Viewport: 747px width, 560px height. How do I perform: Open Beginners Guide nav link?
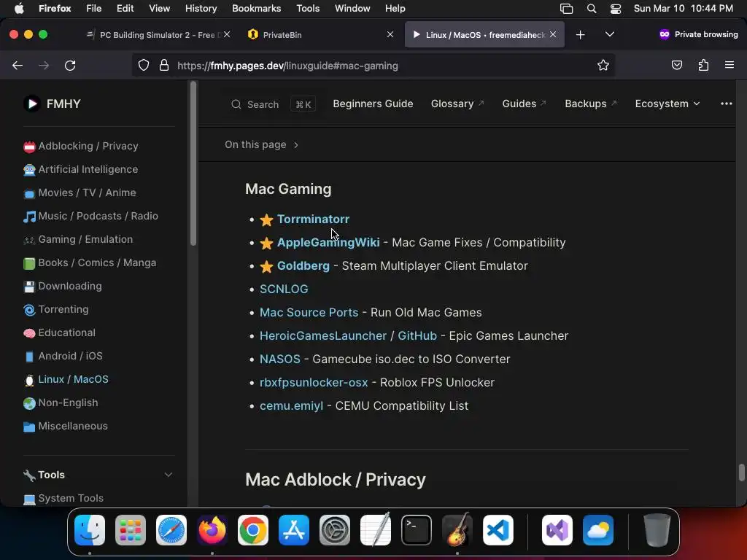(373, 104)
